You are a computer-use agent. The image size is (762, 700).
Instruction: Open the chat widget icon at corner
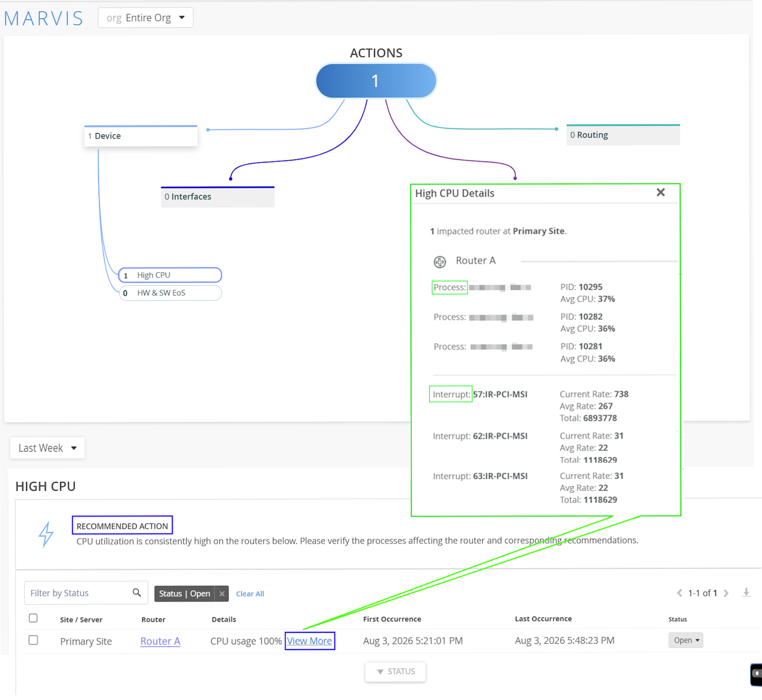click(x=757, y=675)
